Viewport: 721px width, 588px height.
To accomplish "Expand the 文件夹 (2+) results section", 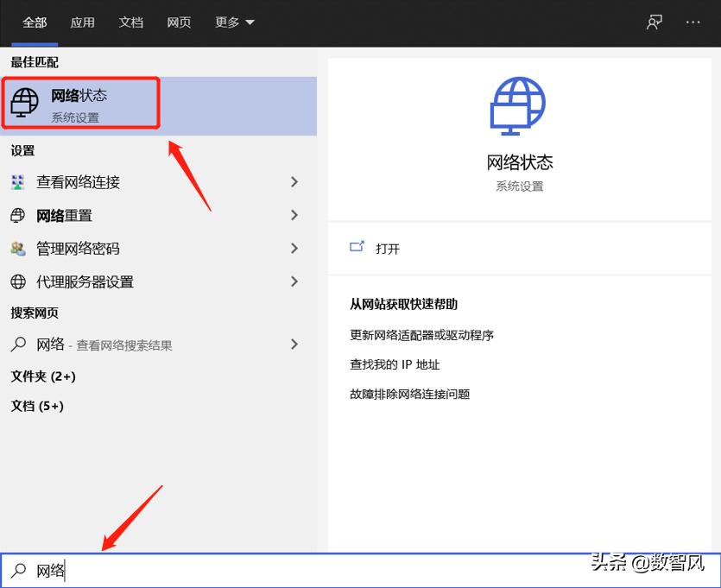I will click(x=42, y=376).
